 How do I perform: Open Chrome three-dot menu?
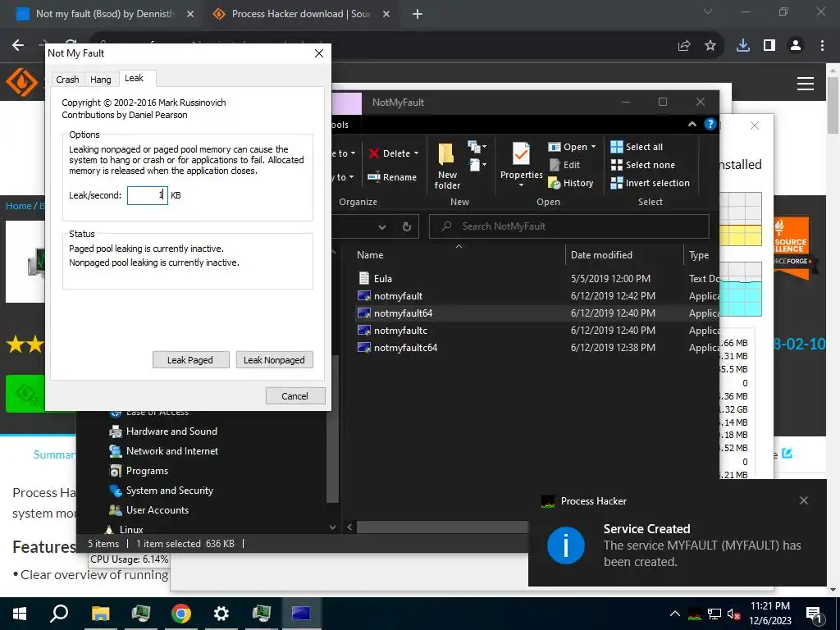coord(822,46)
